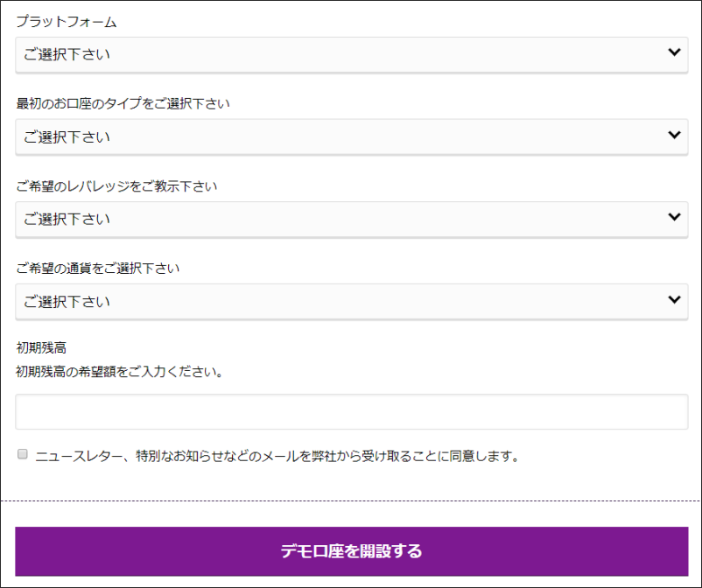Click the ニュースレター consent label text
This screenshot has width=702, height=588.
277,456
